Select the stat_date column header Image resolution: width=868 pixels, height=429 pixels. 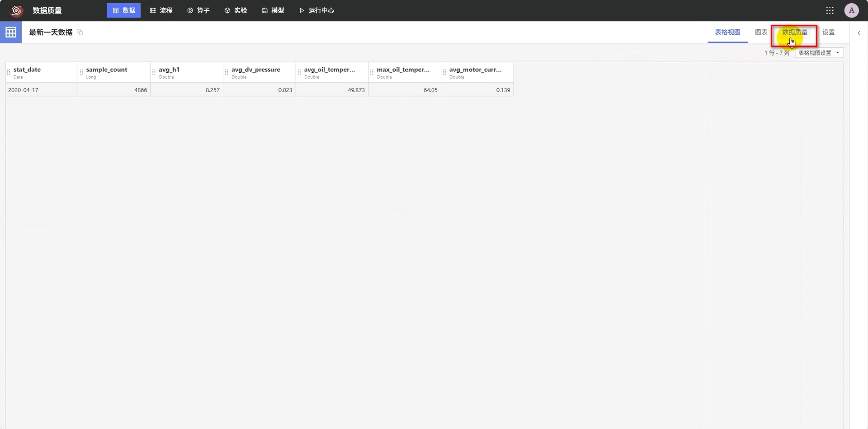pos(42,72)
